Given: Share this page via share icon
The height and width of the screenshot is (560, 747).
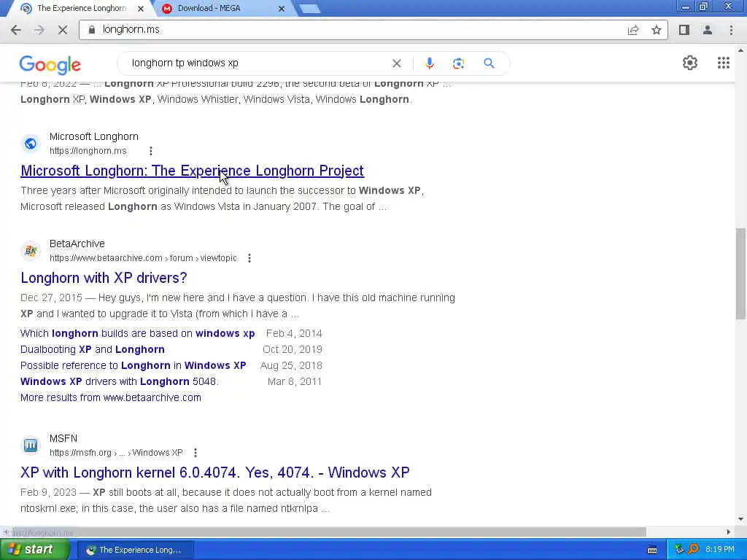Looking at the screenshot, I should [x=633, y=30].
